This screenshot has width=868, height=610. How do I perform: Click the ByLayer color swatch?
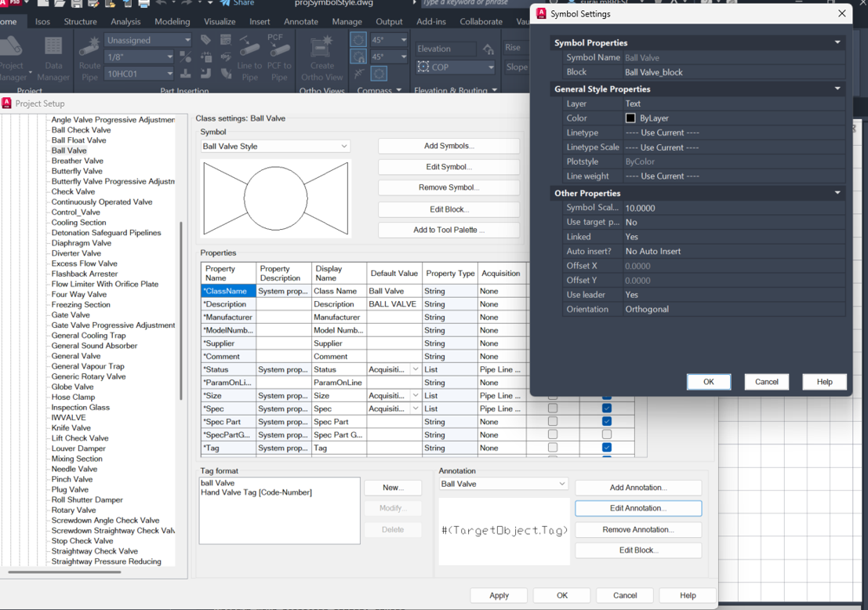630,118
